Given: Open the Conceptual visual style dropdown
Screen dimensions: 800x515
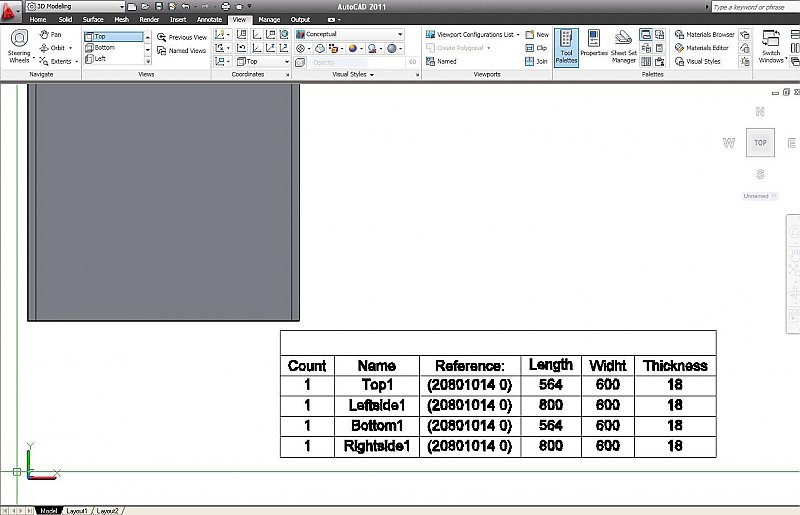Looking at the screenshot, I should 350,34.
